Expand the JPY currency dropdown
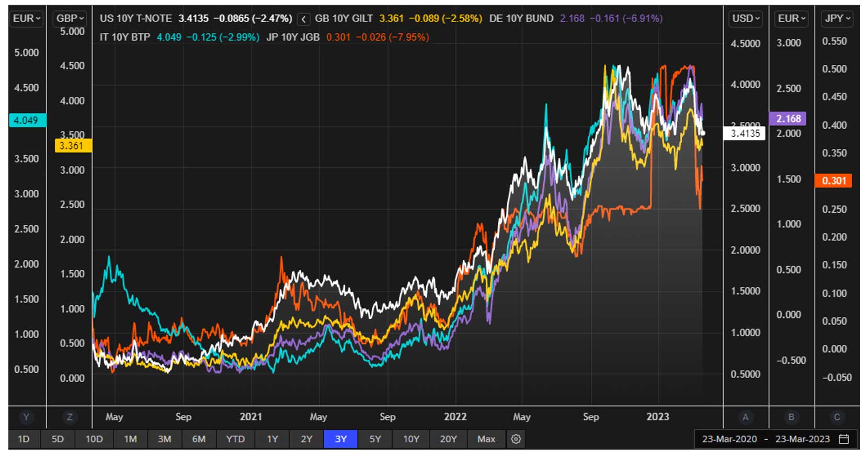This screenshot has width=868, height=459. point(838,18)
